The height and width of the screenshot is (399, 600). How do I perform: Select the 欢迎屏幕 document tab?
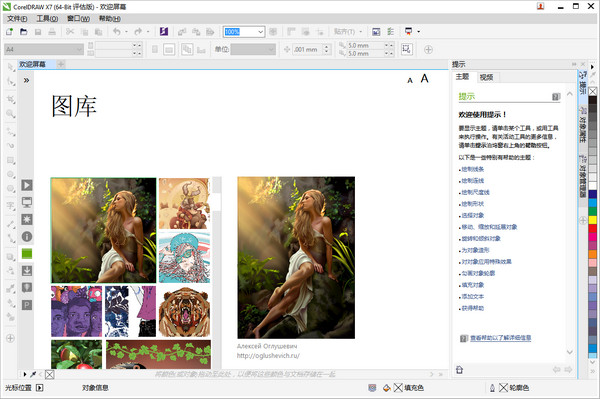[x=32, y=64]
